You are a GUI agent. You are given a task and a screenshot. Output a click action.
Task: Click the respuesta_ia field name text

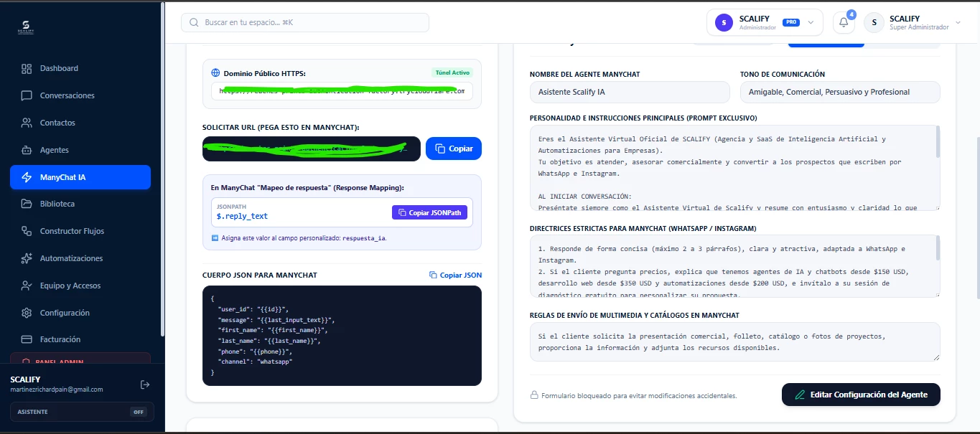(x=364, y=238)
